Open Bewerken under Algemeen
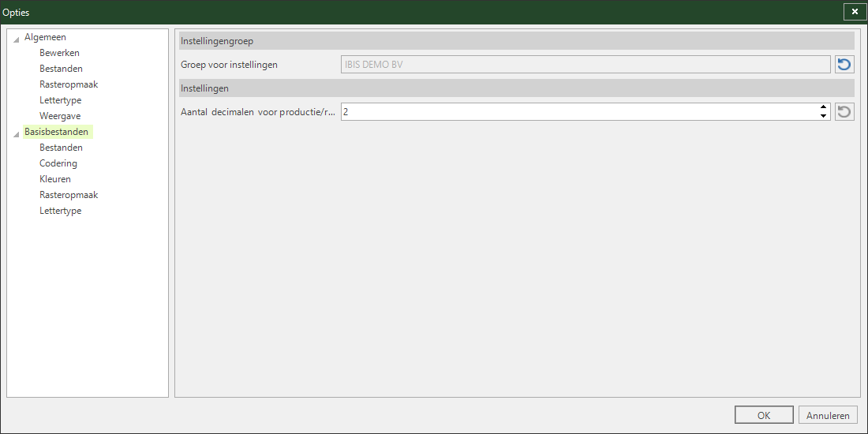 coord(59,53)
